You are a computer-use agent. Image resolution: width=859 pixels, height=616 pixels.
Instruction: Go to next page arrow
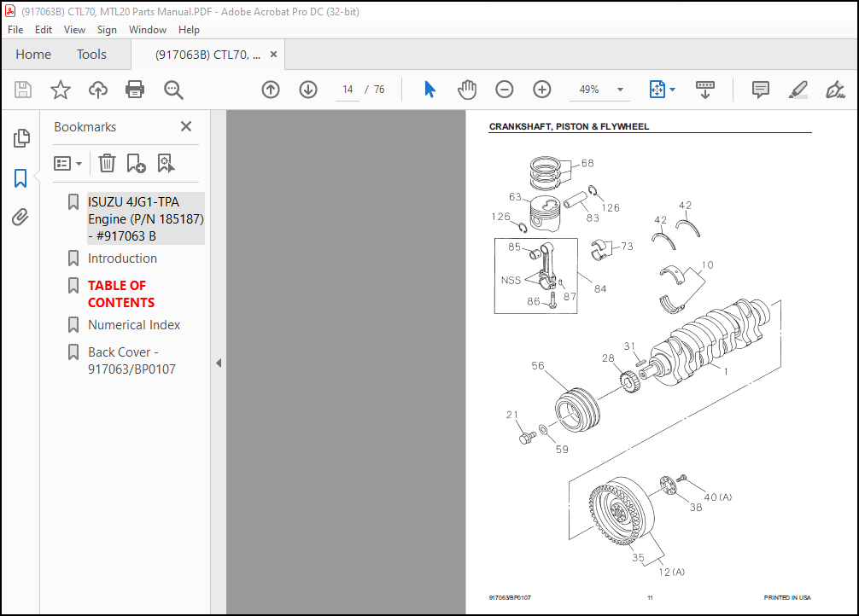tap(308, 90)
